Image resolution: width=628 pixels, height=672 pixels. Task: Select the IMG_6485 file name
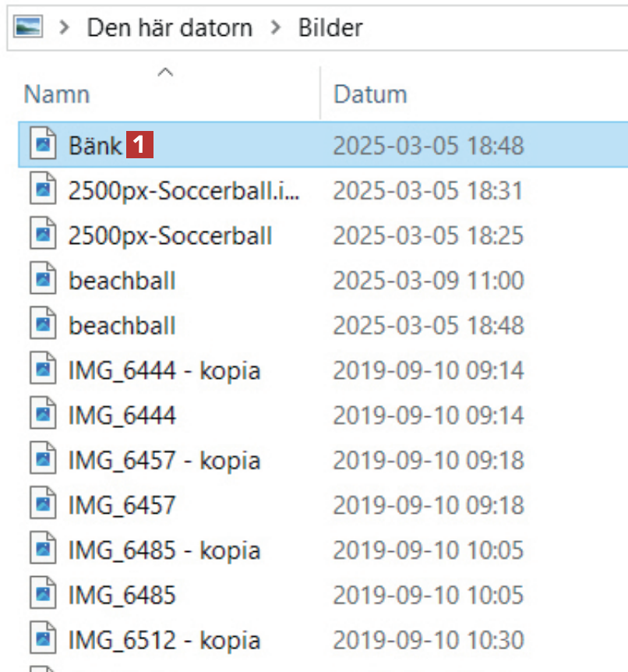click(122, 596)
